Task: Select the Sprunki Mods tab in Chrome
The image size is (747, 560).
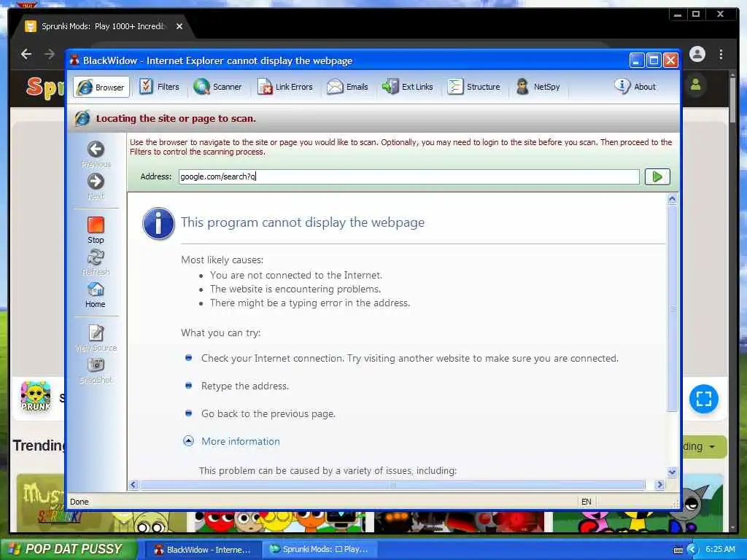Action: pyautogui.click(x=102, y=26)
